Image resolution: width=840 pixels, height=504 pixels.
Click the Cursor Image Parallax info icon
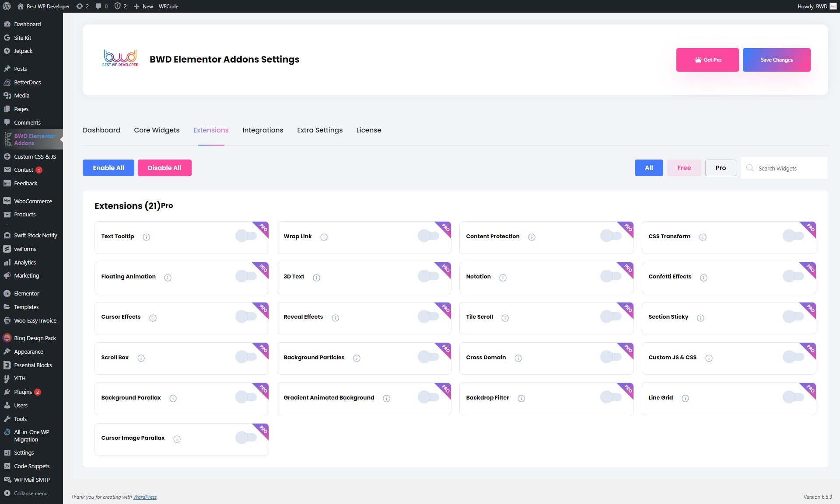(x=177, y=439)
